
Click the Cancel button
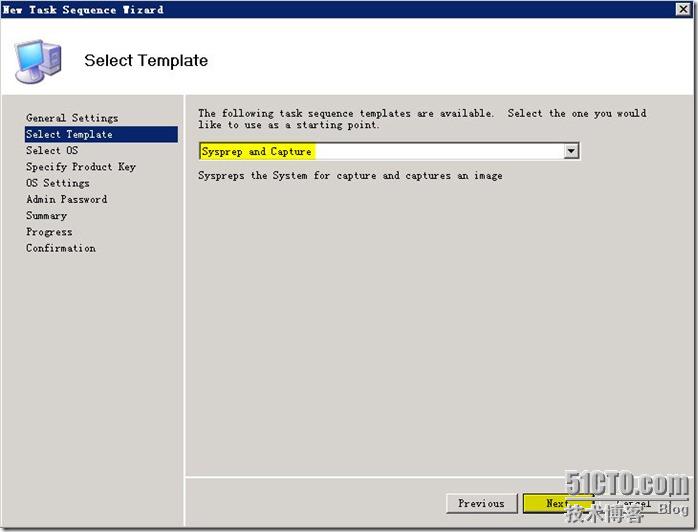pyautogui.click(x=633, y=504)
